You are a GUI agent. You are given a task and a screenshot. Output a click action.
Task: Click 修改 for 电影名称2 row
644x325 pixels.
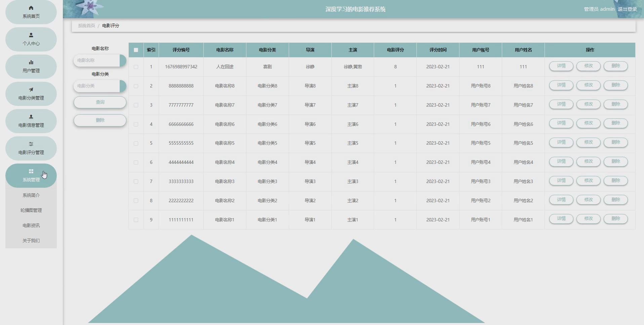(588, 200)
